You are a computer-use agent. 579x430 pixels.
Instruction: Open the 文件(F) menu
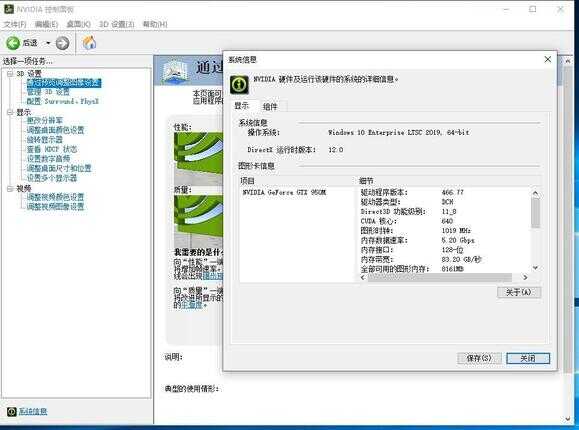[x=15, y=24]
